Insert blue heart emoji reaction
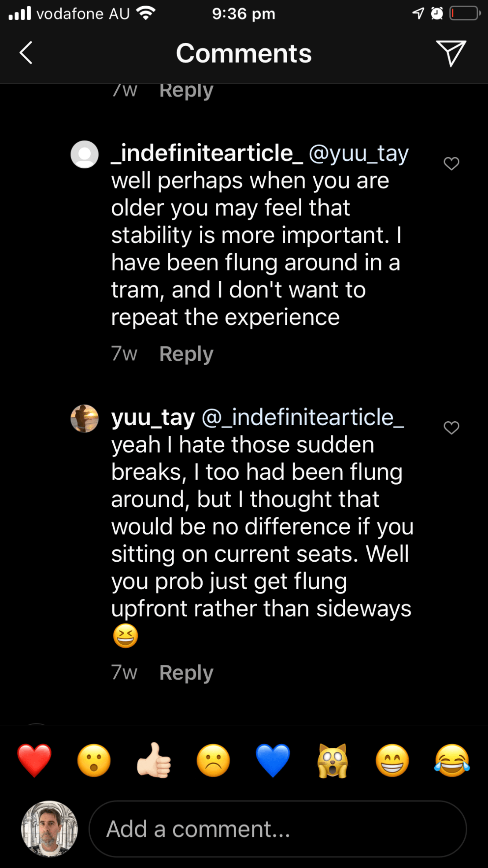Image resolution: width=488 pixels, height=868 pixels. pos(273,760)
